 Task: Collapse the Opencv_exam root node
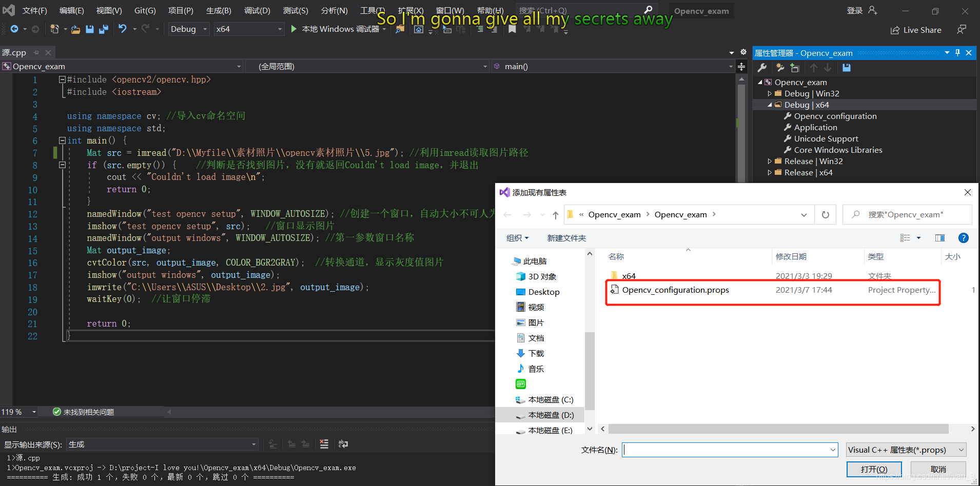pyautogui.click(x=760, y=82)
